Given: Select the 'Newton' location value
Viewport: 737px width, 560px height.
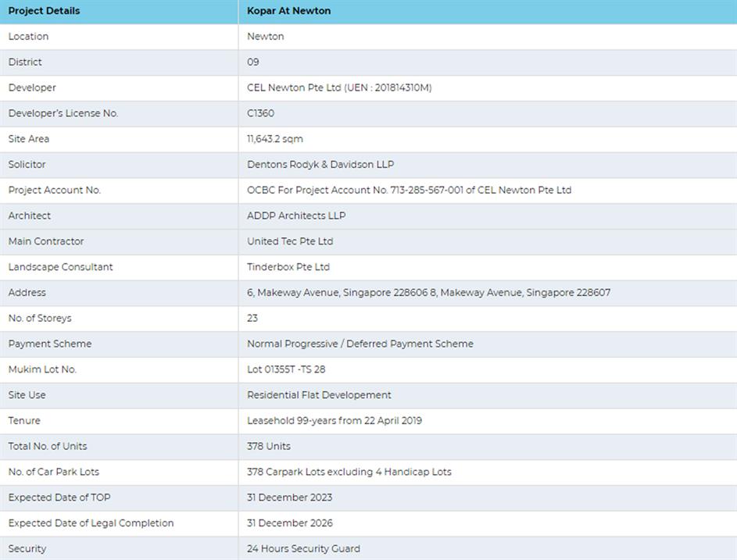Looking at the screenshot, I should pos(265,37).
